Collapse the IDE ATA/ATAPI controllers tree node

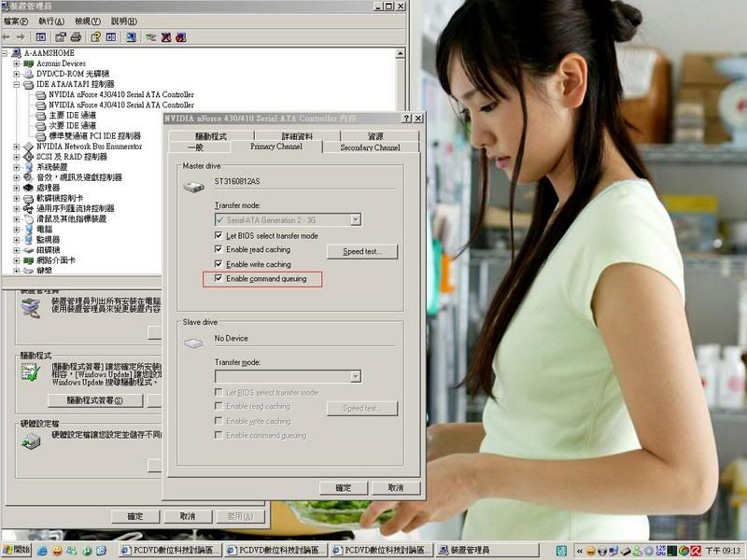[17, 84]
